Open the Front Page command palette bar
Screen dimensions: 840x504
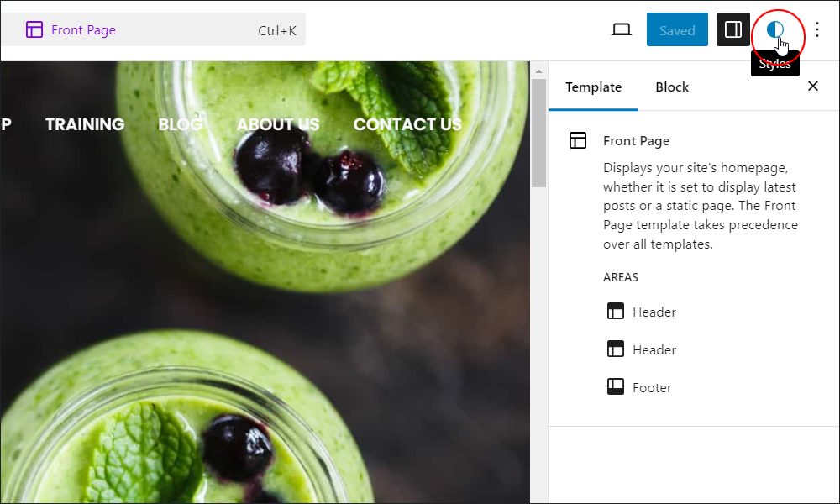point(153,29)
